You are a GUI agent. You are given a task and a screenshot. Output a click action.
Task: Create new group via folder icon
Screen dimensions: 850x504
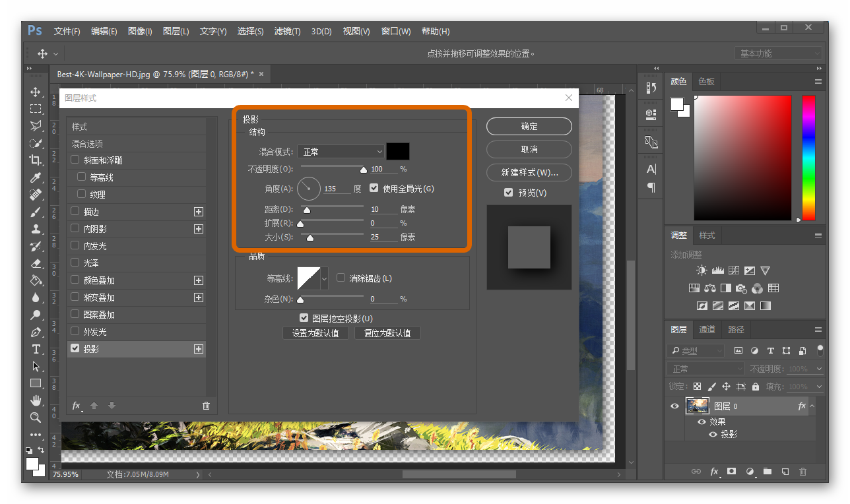point(768,472)
